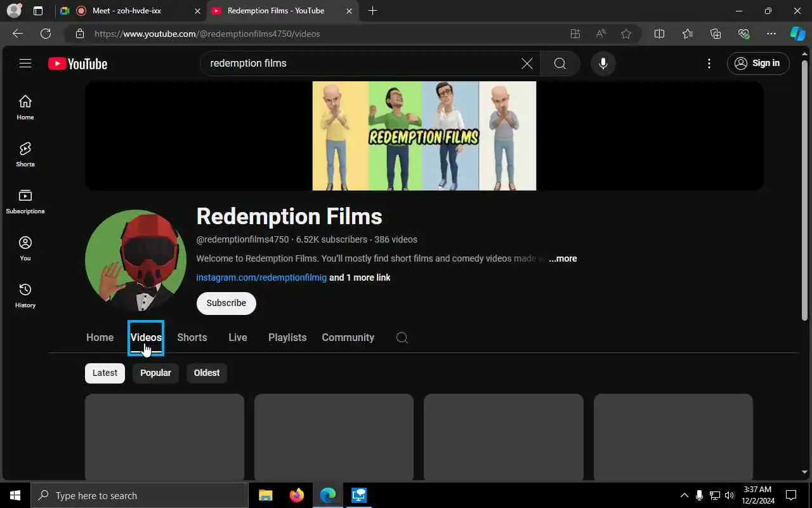The width and height of the screenshot is (812, 508).
Task: Close the Redemption Films YouTube tab
Action: tap(350, 11)
